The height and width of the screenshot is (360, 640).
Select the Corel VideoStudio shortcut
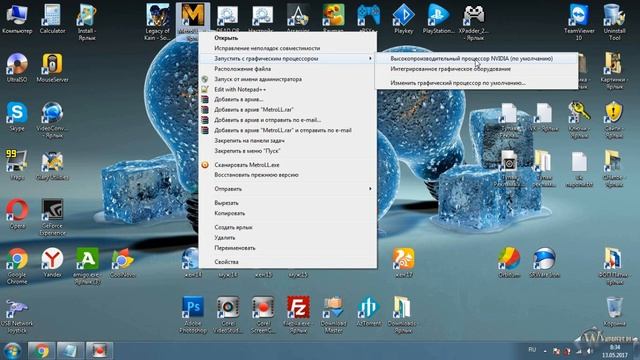tap(228, 315)
